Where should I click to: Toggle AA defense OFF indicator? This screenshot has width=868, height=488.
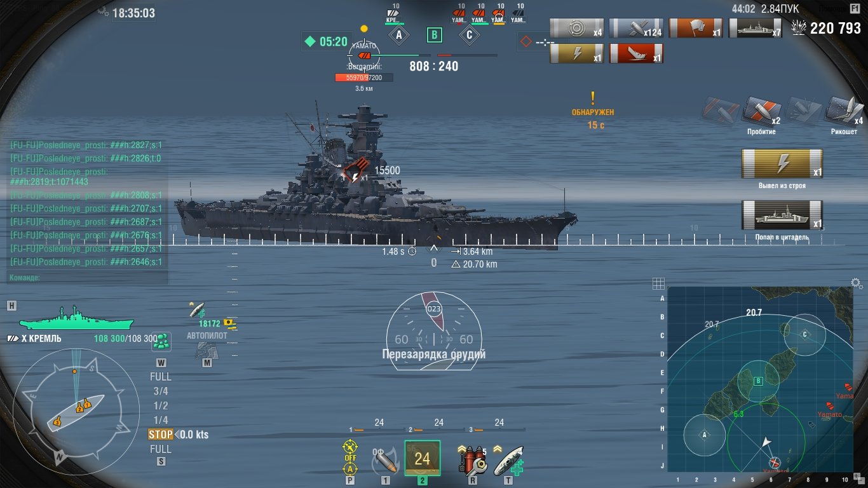tap(350, 457)
